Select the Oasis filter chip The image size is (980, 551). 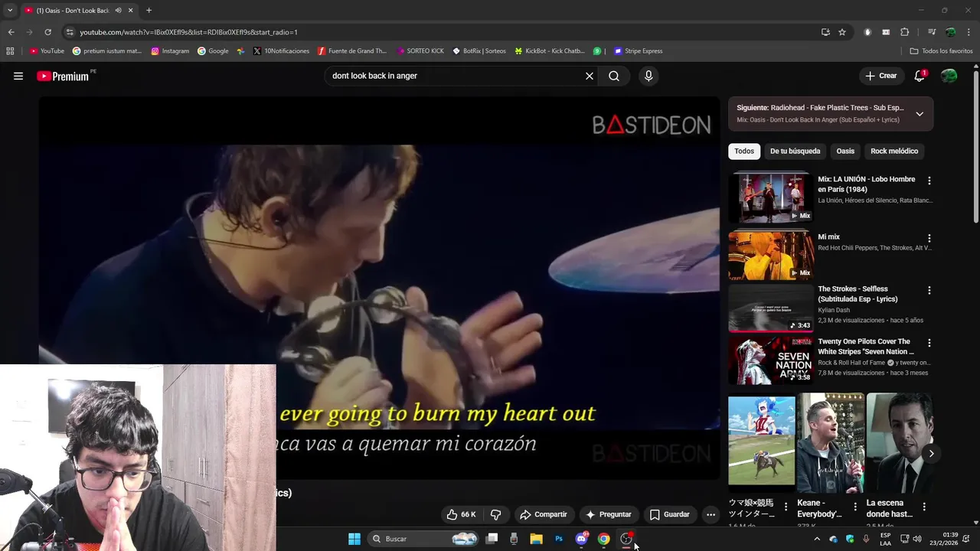pyautogui.click(x=845, y=152)
